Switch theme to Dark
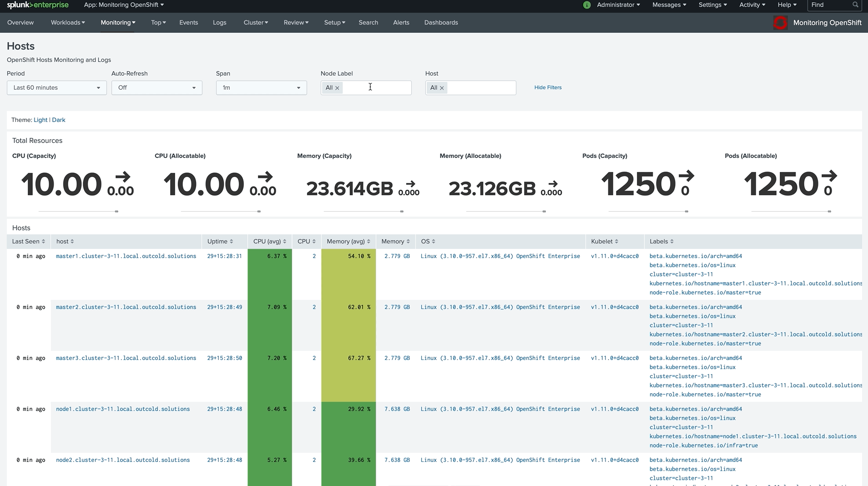 tap(59, 120)
